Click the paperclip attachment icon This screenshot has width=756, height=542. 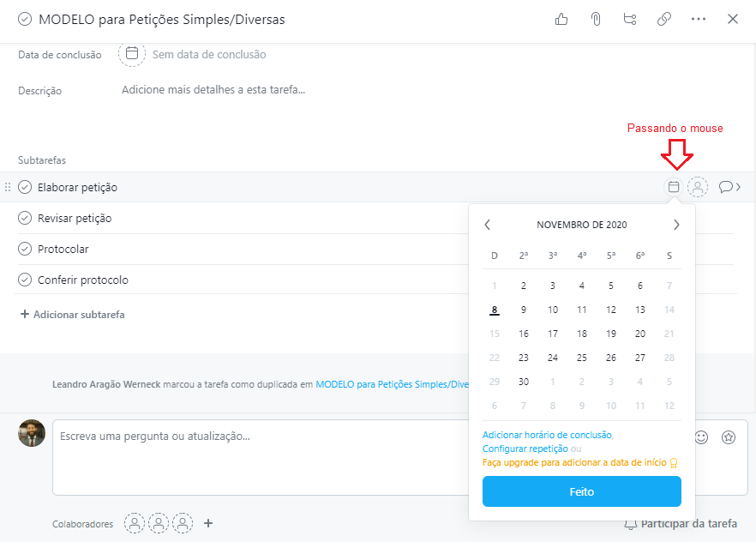[x=595, y=19]
